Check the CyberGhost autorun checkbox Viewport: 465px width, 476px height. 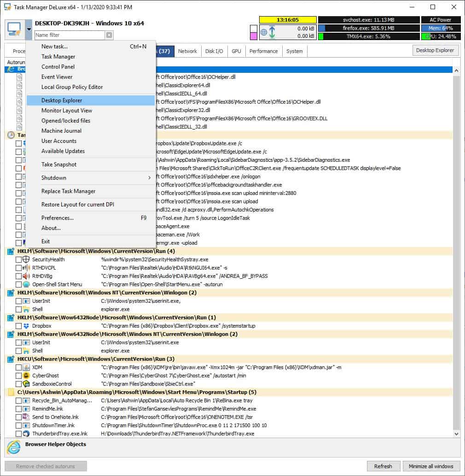click(18, 376)
